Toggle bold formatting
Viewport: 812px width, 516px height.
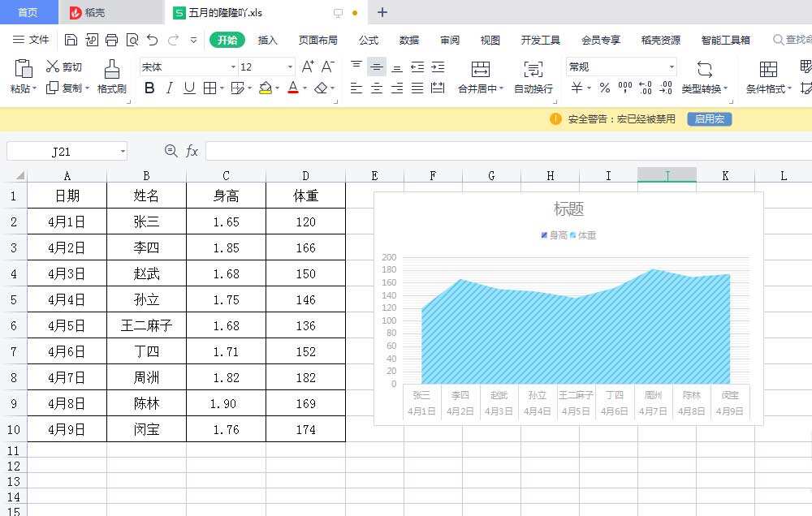coord(149,88)
